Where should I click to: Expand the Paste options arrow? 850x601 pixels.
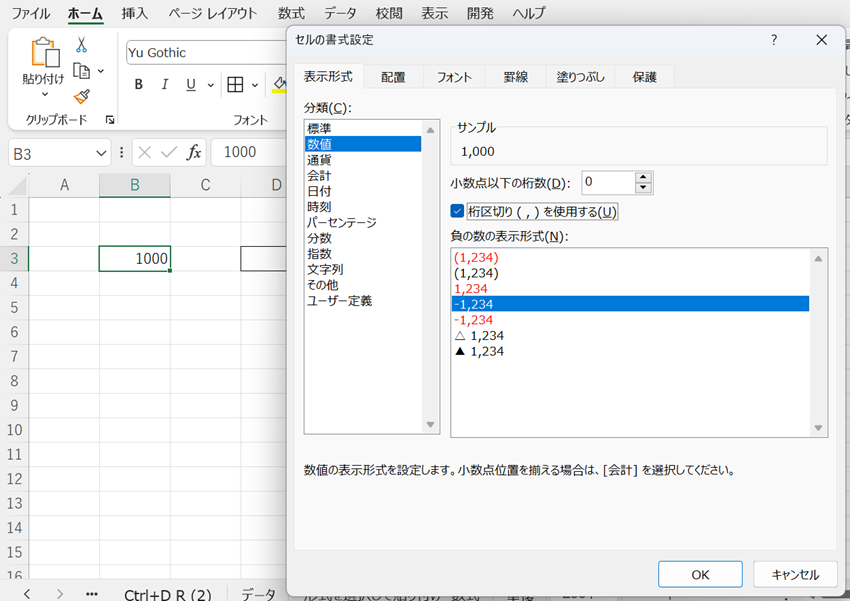click(x=45, y=94)
